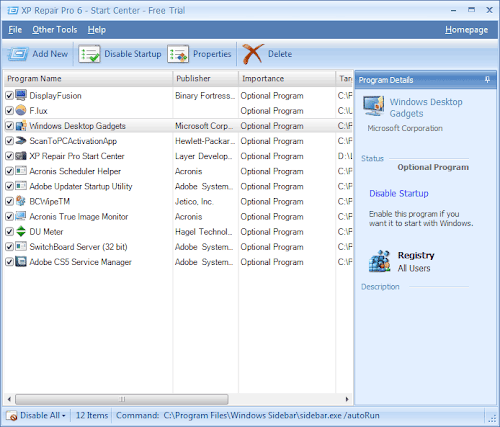Uncheck the Adobe Updater Startup Utility checkbox

pos(9,187)
